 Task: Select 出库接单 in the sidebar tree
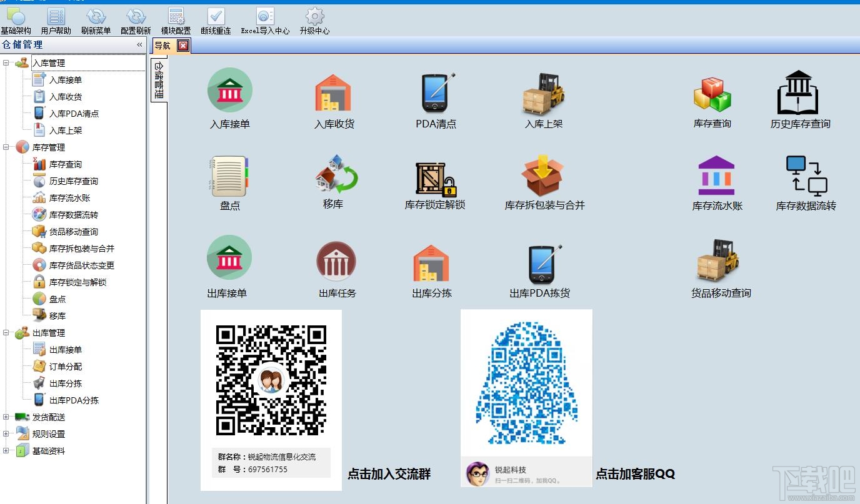pos(66,350)
